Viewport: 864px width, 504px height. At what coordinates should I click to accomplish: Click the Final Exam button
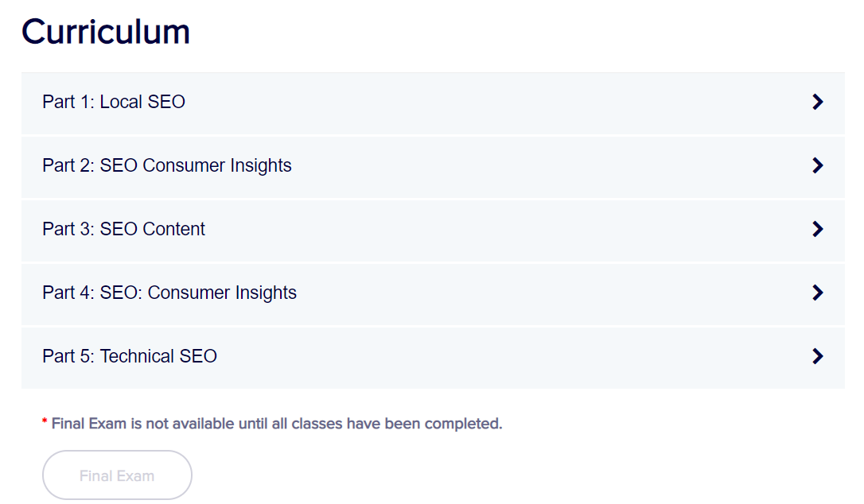tap(117, 475)
